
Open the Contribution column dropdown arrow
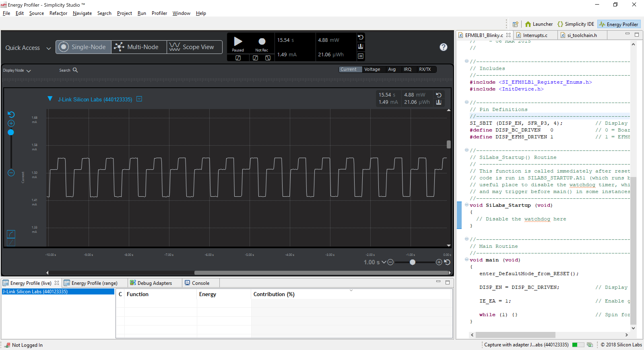351,290
